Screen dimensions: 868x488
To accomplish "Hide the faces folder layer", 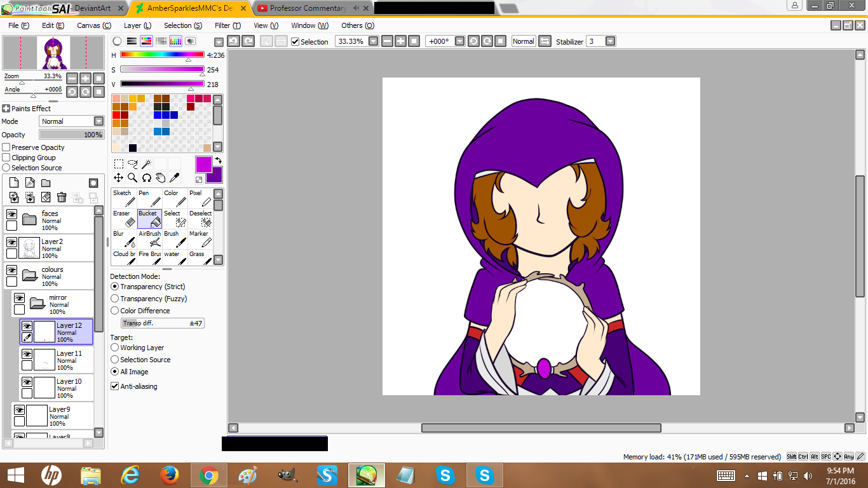I will pyautogui.click(x=11, y=214).
